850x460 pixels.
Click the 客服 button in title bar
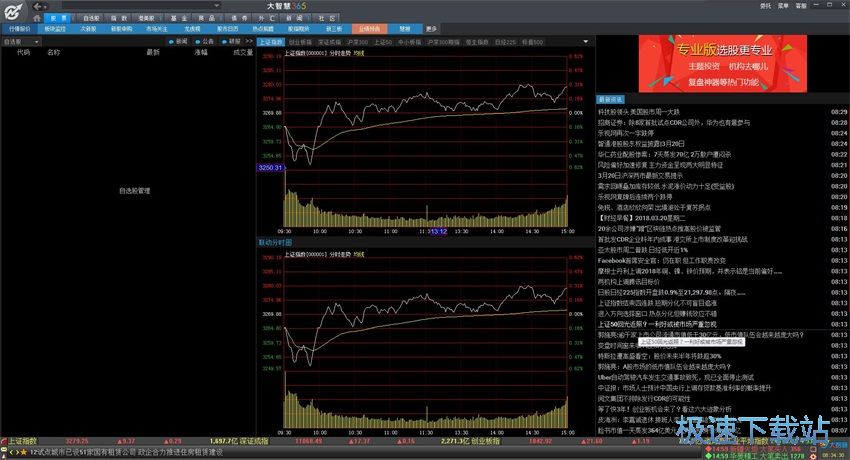pyautogui.click(x=801, y=6)
